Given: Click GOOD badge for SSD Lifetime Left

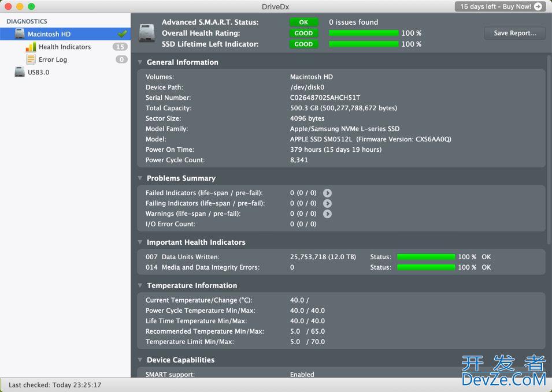Looking at the screenshot, I should pyautogui.click(x=303, y=44).
